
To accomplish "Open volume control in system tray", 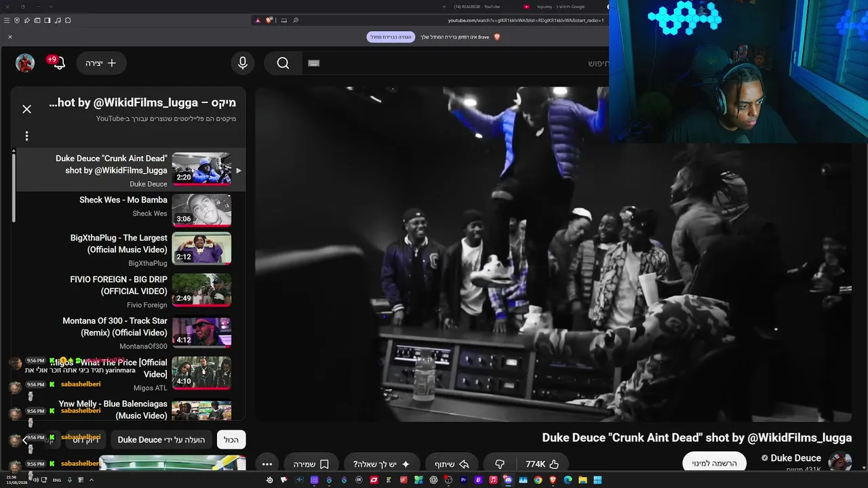I will click(36, 480).
